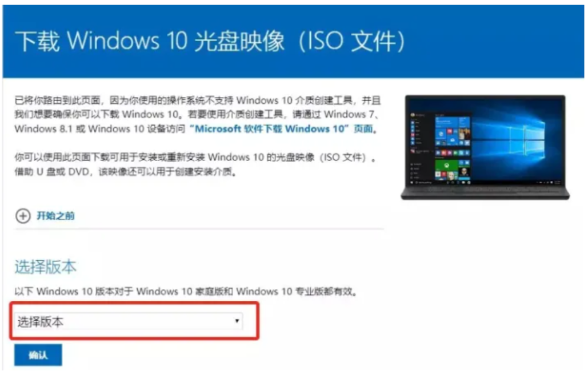Click the taskbar shown on the laptop screen
Image resolution: width=588 pixels, height=375 pixels.
tap(485, 183)
